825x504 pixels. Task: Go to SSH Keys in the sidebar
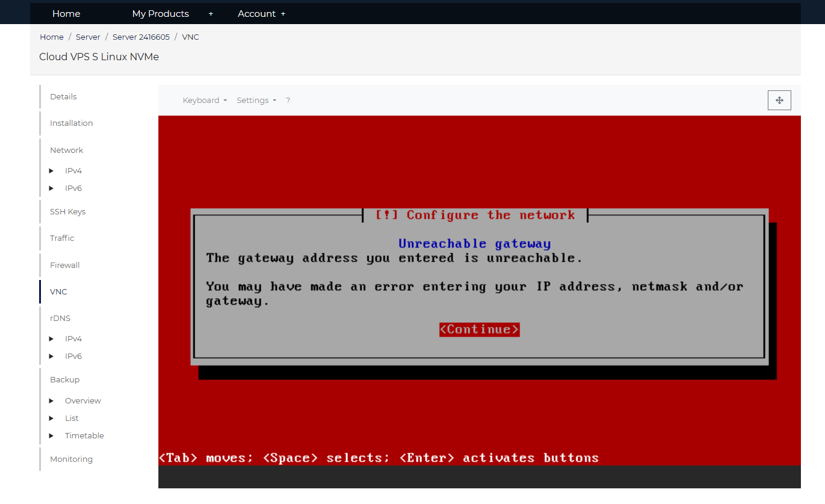(x=67, y=212)
